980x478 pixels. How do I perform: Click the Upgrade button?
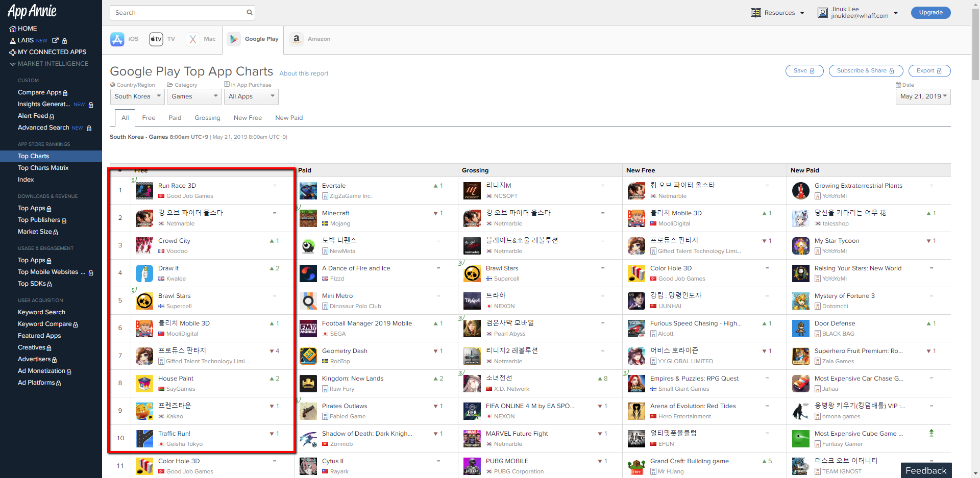[x=930, y=13]
